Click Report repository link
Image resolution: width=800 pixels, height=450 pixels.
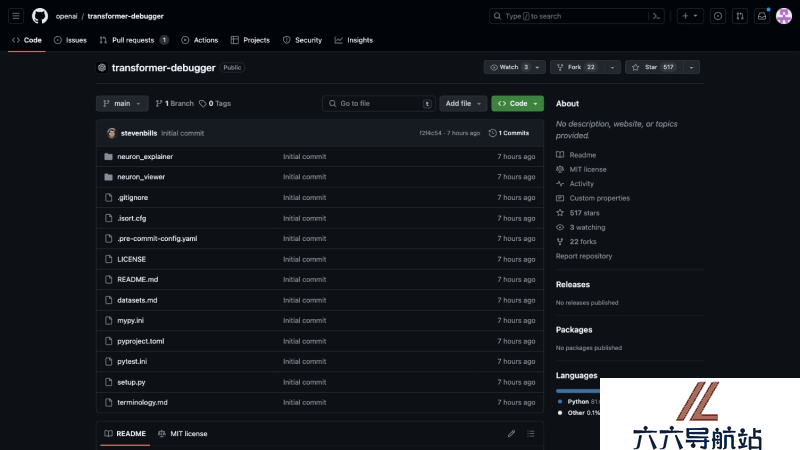584,256
